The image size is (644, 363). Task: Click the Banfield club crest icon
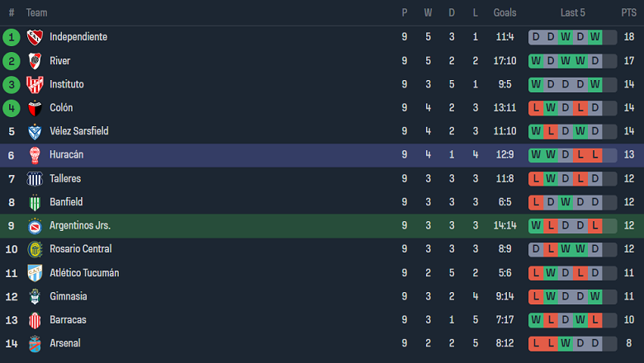click(x=35, y=202)
